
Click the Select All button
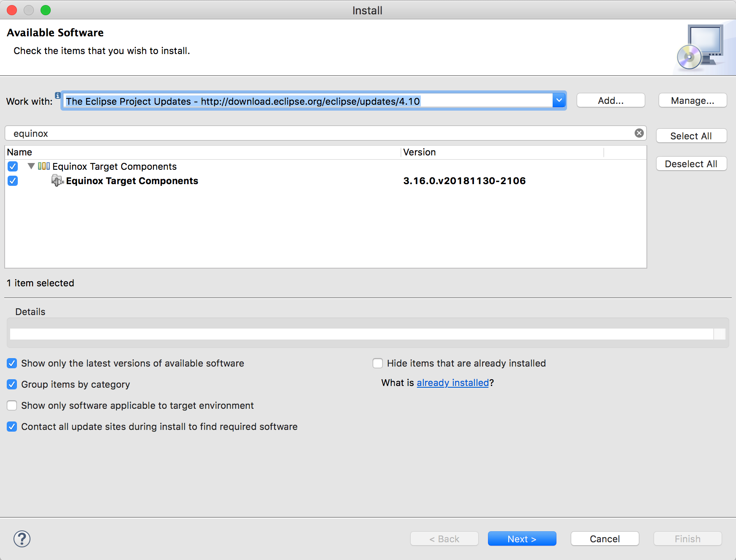click(691, 136)
